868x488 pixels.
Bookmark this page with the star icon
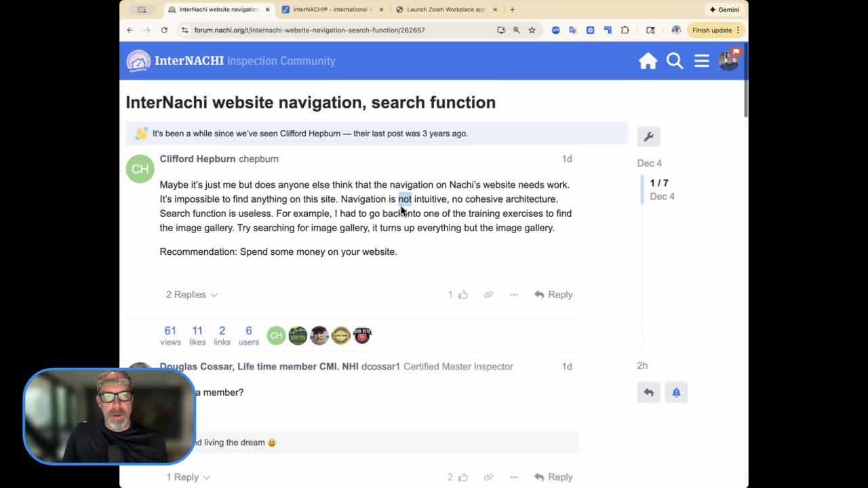pyautogui.click(x=532, y=30)
